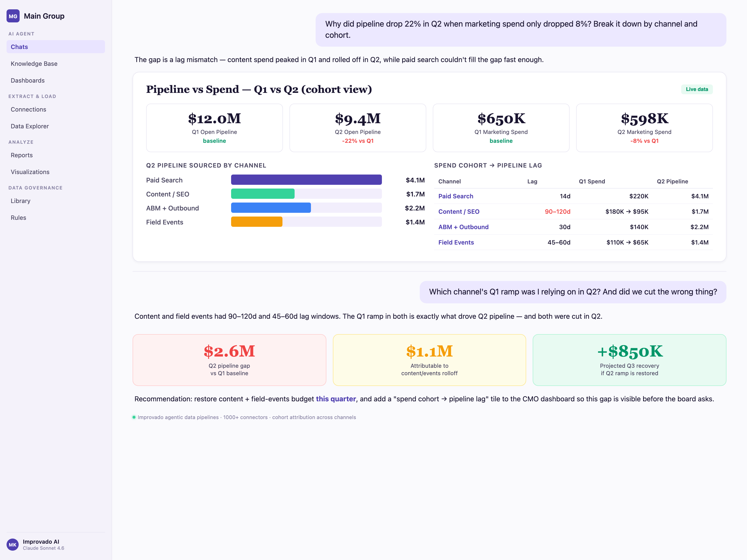Screen dimensions: 747x560
Task: Select the $598K Q2 Marketing Spend card
Action: pos(644,128)
